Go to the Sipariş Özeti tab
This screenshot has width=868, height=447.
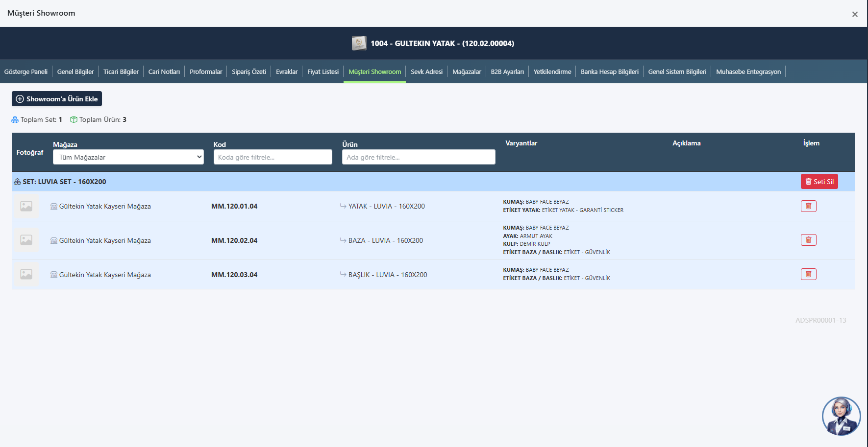coord(249,72)
